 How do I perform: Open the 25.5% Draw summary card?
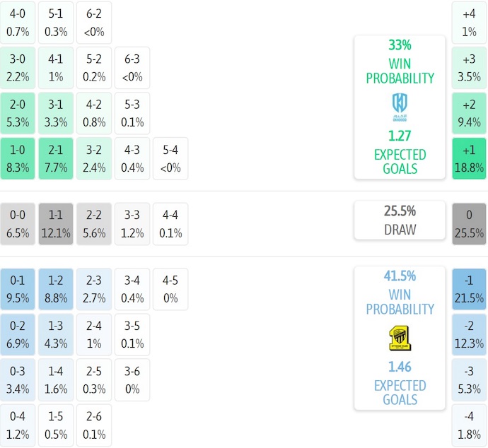tap(400, 220)
